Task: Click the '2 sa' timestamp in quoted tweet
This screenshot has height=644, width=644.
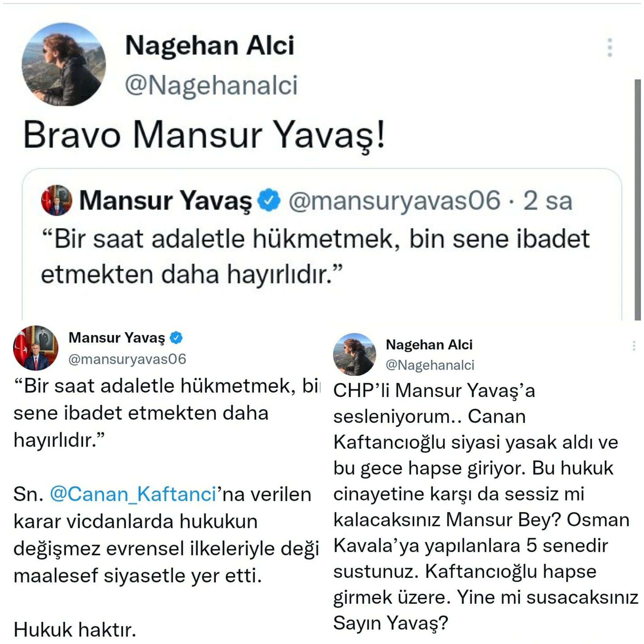Action: click(547, 201)
